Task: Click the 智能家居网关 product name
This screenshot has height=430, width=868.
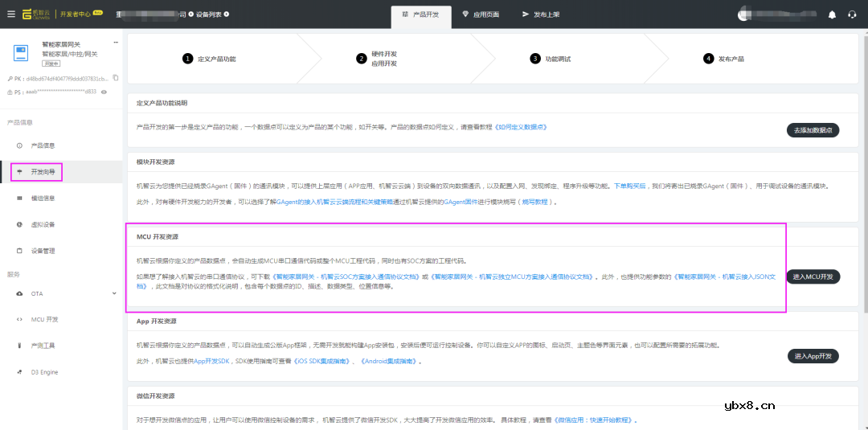Action: pos(59,44)
